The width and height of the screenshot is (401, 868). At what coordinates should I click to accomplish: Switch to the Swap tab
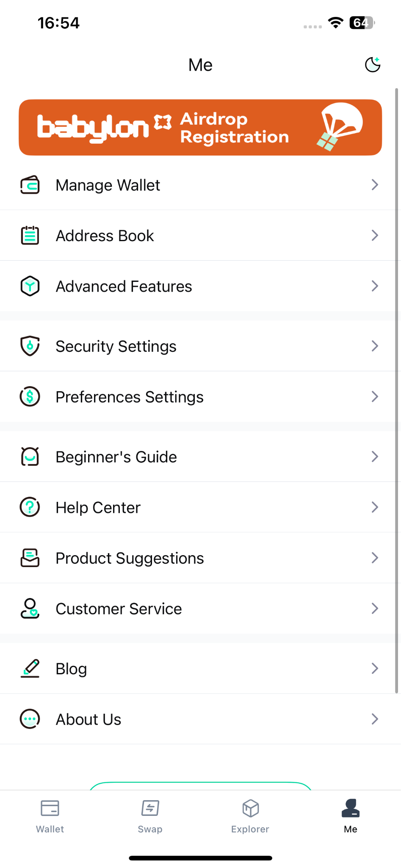click(x=150, y=816)
